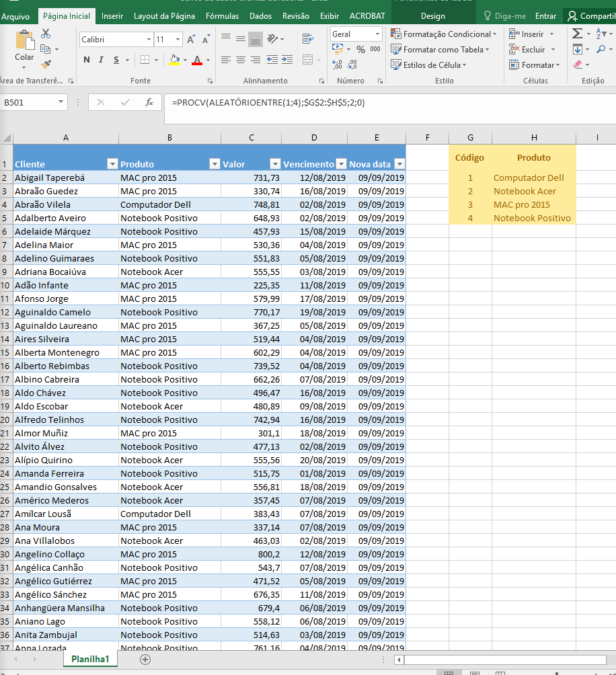
Task: Open the Geral number format dropdown
Action: 377,34
